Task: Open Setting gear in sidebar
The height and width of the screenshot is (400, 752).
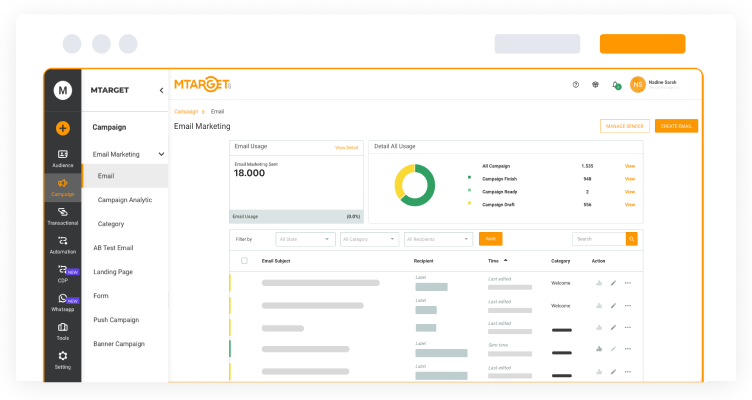Action: 63,359
